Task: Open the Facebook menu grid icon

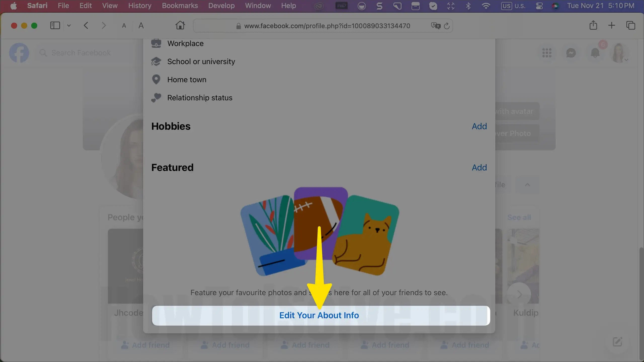Action: (547, 53)
